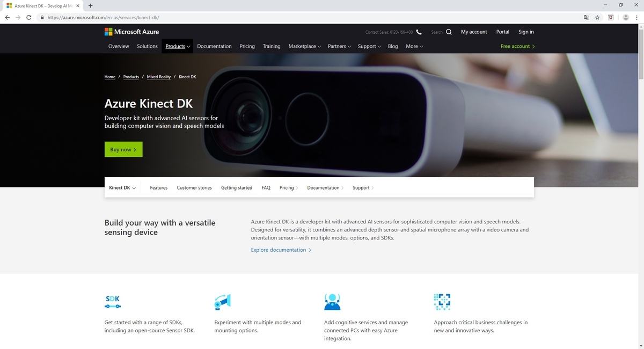Open the Chrome three-dot menu
Screen dimensions: 644x349
(636, 17)
